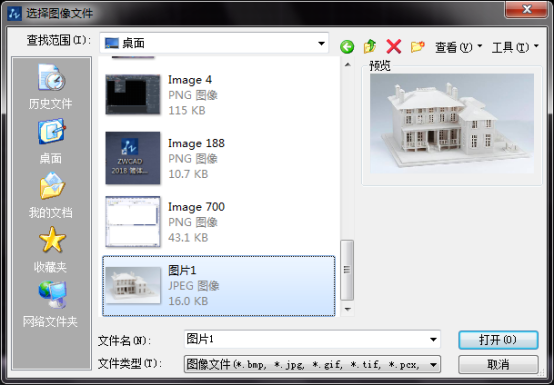Click the "115 KB" size text
The width and height of the screenshot is (554, 386).
click(187, 111)
